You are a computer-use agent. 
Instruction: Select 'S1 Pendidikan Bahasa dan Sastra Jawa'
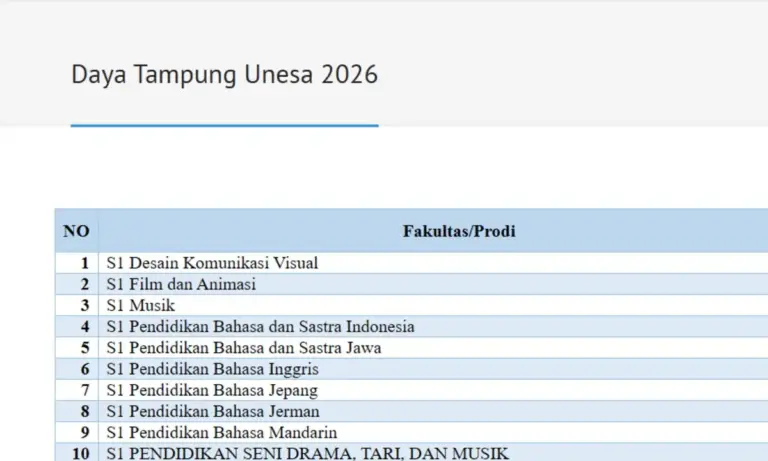coord(243,348)
